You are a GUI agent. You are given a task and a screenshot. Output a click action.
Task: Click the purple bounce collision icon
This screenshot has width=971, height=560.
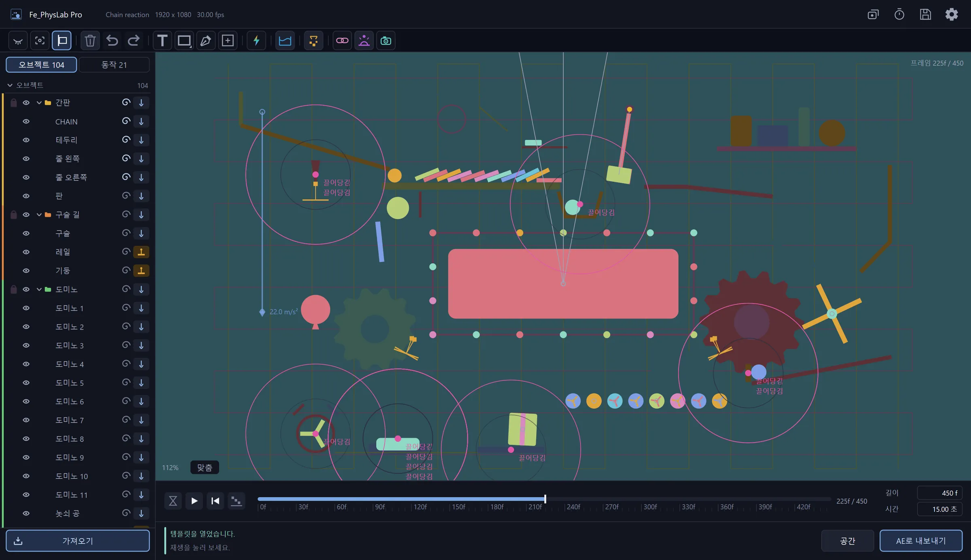point(364,40)
